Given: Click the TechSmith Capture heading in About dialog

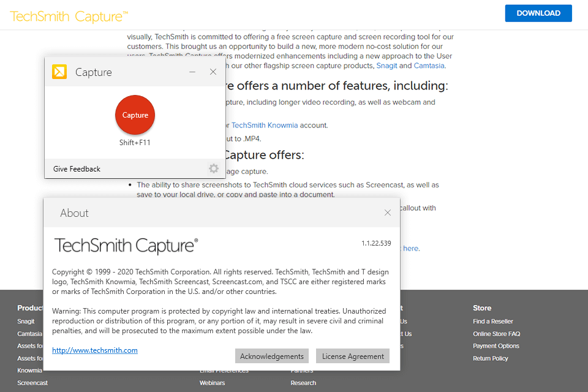Looking at the screenshot, I should (x=126, y=246).
